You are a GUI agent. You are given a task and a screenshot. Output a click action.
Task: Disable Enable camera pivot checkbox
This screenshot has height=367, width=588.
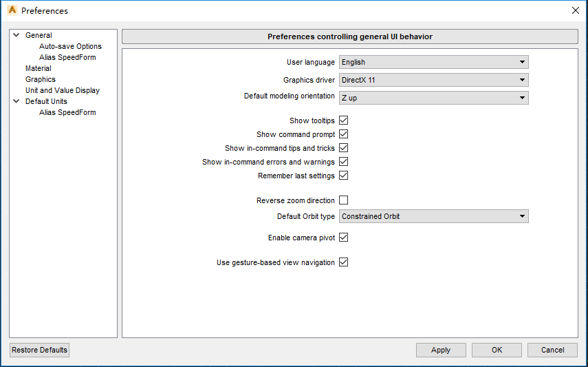pyautogui.click(x=343, y=238)
